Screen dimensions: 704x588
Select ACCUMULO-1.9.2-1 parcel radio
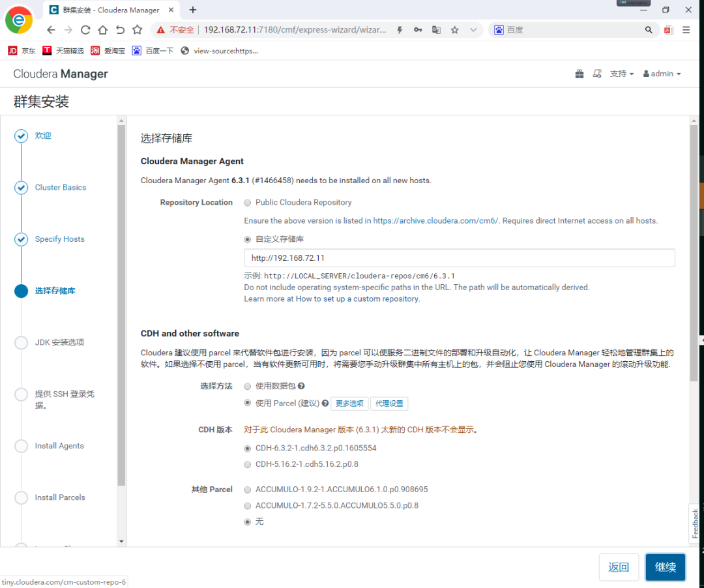click(x=248, y=490)
